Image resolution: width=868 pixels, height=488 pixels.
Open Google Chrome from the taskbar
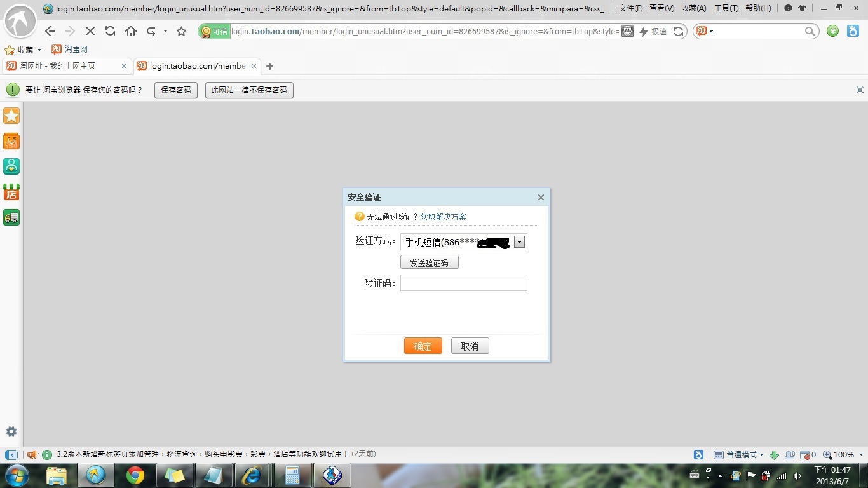coord(135,475)
